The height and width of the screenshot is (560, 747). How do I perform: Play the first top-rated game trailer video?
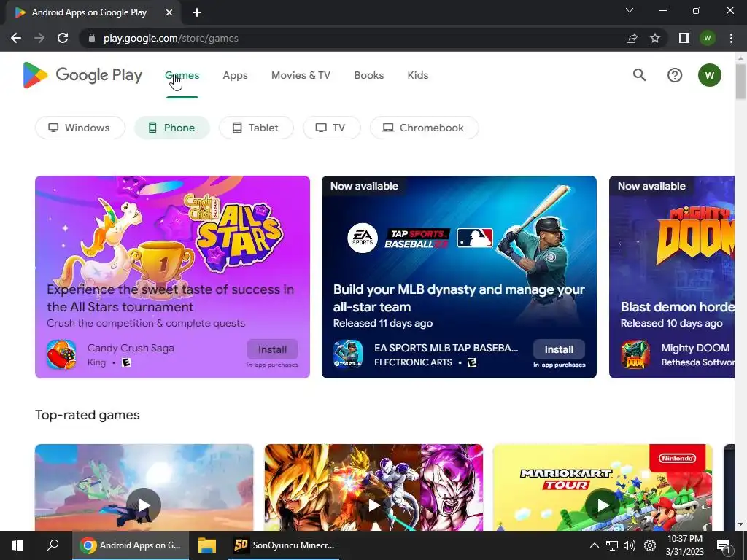[144, 505]
